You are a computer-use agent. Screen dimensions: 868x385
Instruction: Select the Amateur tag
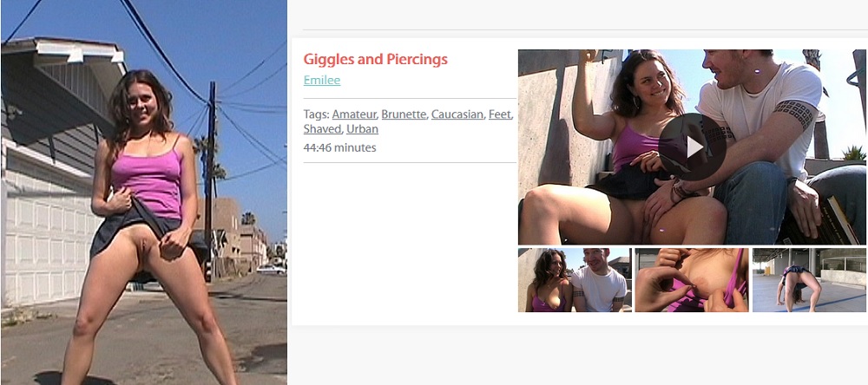click(x=354, y=114)
